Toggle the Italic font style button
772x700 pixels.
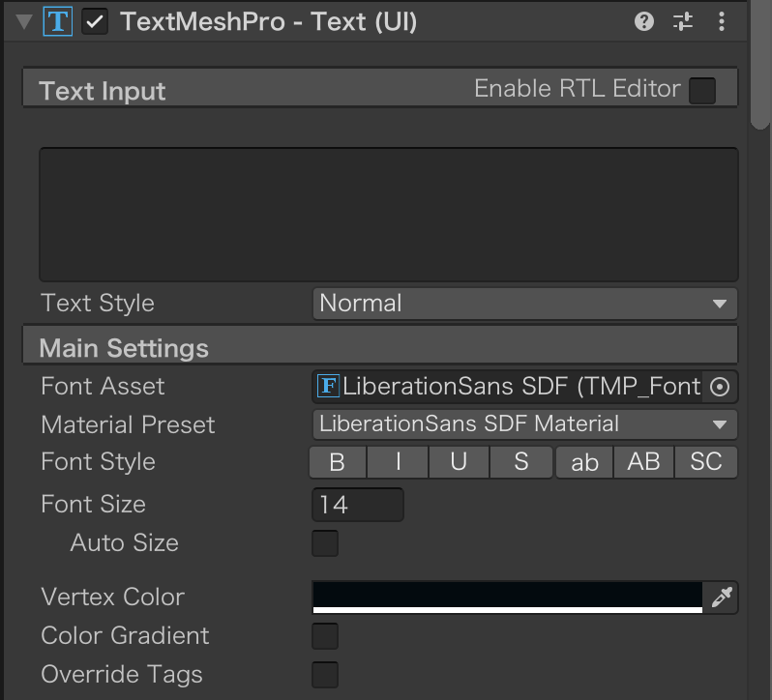coord(398,462)
